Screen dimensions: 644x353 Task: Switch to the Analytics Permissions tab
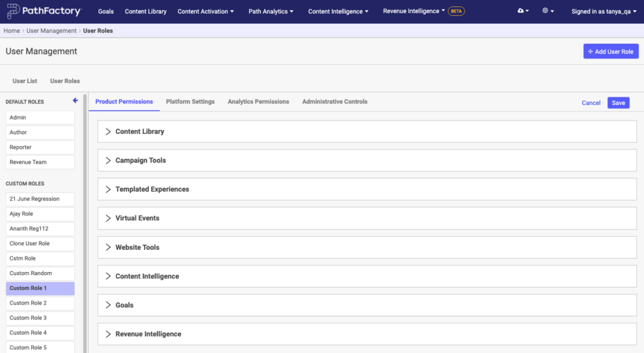[x=258, y=102]
